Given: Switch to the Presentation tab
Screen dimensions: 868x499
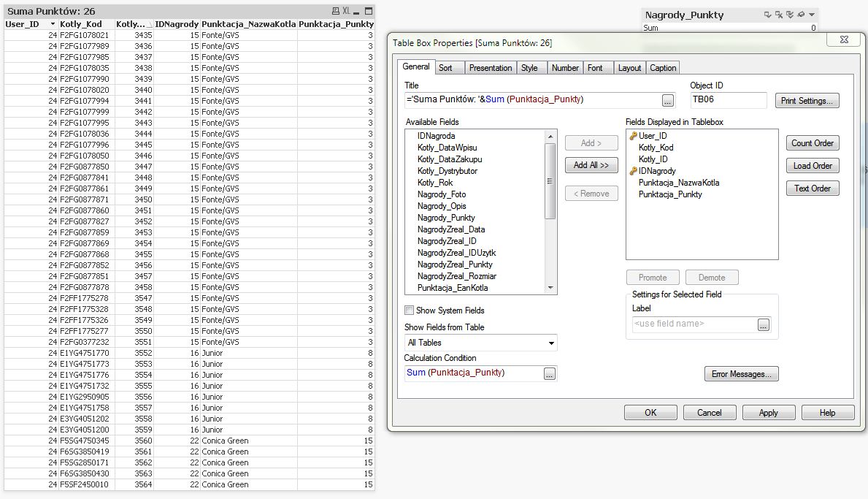Looking at the screenshot, I should (490, 68).
